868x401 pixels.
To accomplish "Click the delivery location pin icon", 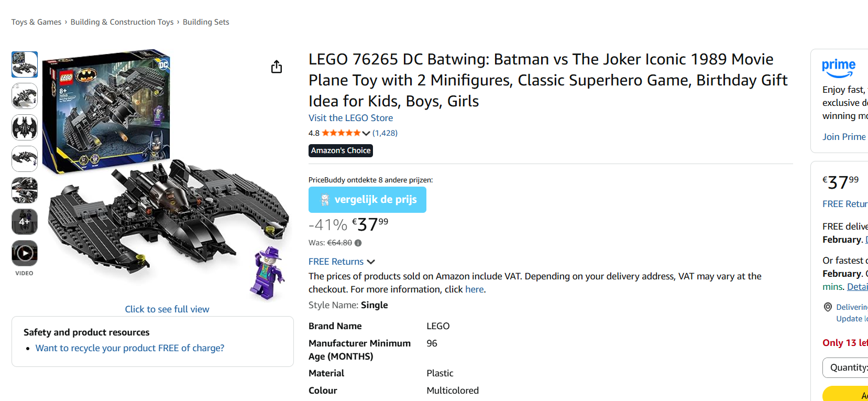I will (828, 307).
